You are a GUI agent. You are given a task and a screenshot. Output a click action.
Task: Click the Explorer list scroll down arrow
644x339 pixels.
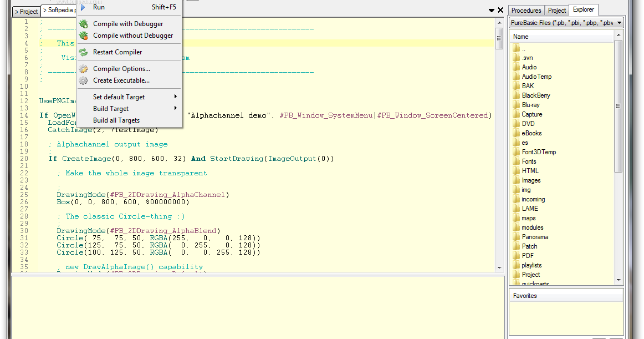click(x=619, y=280)
